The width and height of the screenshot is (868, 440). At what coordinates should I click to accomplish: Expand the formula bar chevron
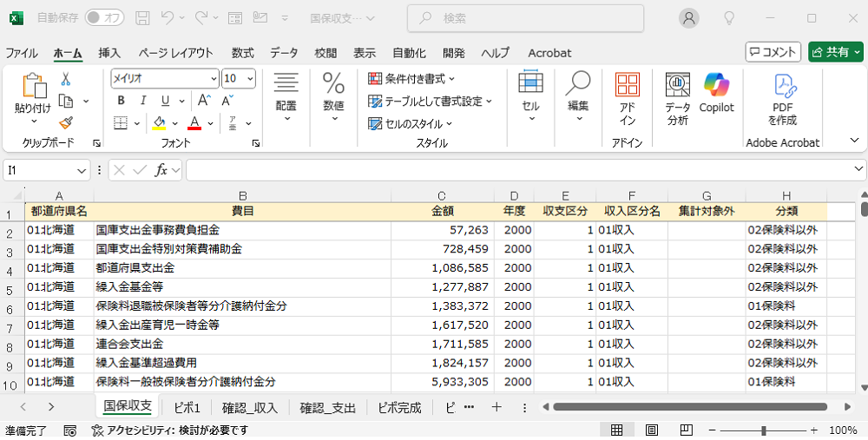pyautogui.click(x=858, y=169)
